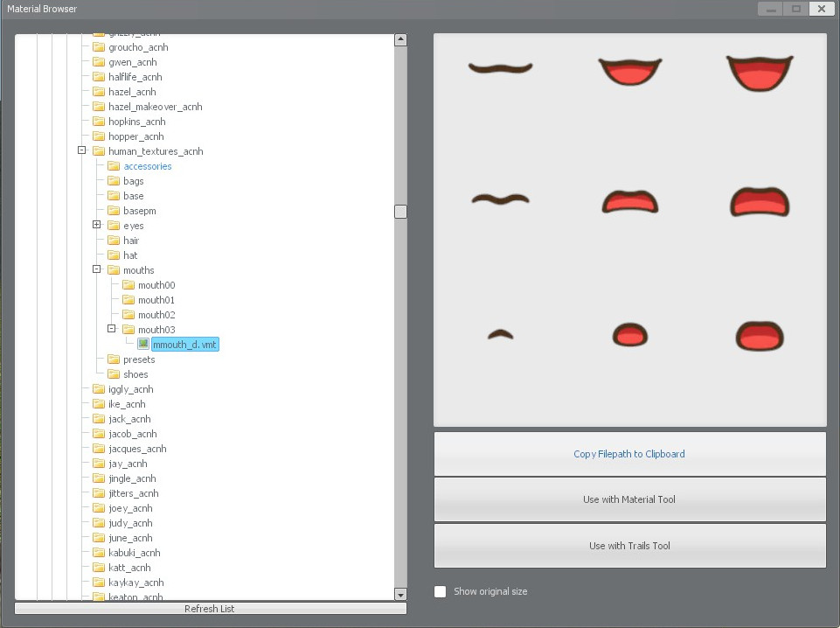Screen dimensions: 840x628
Task: Click the halflife_acnh folder icon
Action: click(x=99, y=77)
